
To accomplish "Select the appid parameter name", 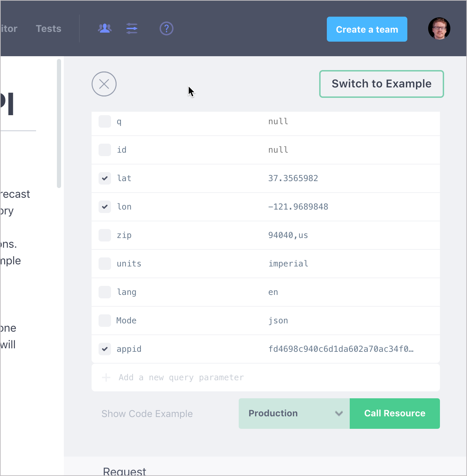I will [129, 349].
